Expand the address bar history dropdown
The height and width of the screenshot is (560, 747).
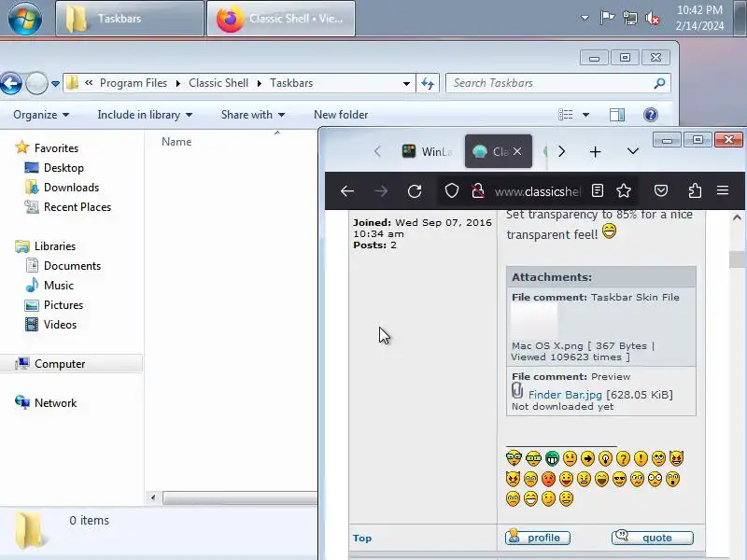(406, 83)
